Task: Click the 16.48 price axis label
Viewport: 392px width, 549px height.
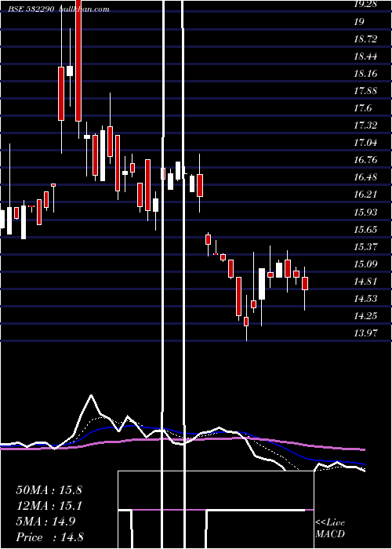Action: point(365,176)
